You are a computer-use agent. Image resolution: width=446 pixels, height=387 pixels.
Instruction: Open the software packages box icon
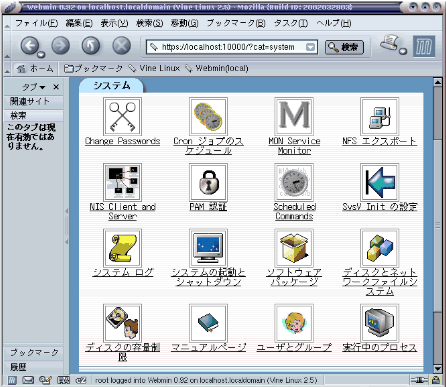(x=294, y=248)
